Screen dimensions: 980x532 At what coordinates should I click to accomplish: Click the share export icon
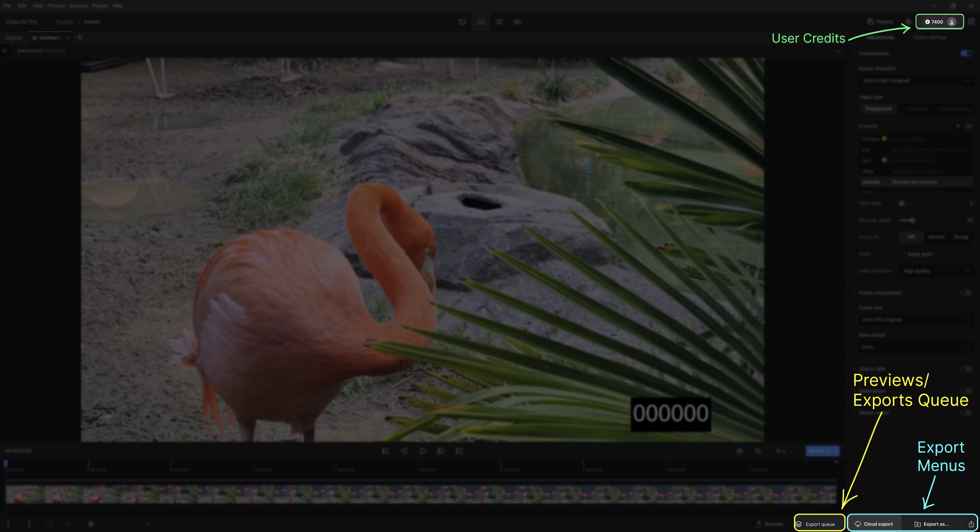coord(971,523)
